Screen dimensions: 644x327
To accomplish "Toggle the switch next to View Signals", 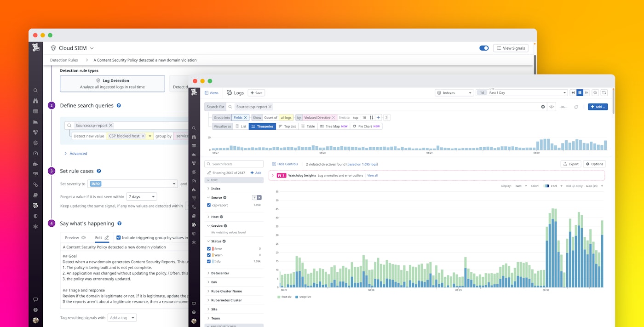I will point(484,48).
